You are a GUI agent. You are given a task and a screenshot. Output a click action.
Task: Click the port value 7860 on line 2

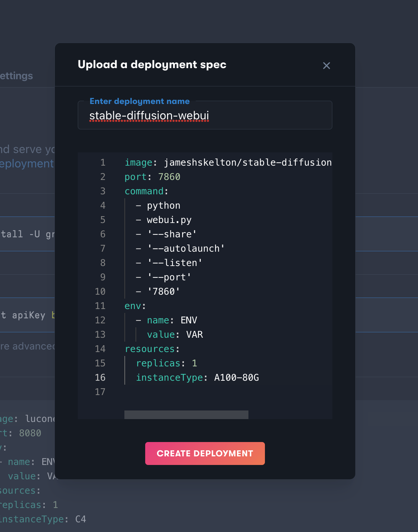(169, 177)
